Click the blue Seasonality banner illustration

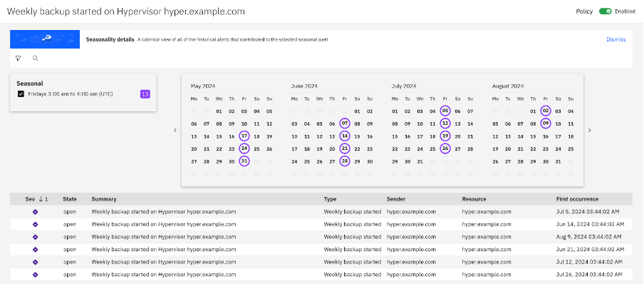click(x=45, y=39)
